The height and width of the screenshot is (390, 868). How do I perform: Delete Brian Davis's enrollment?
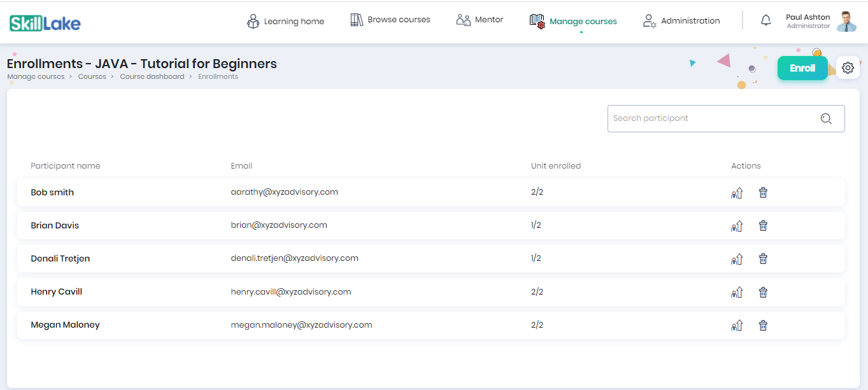763,225
